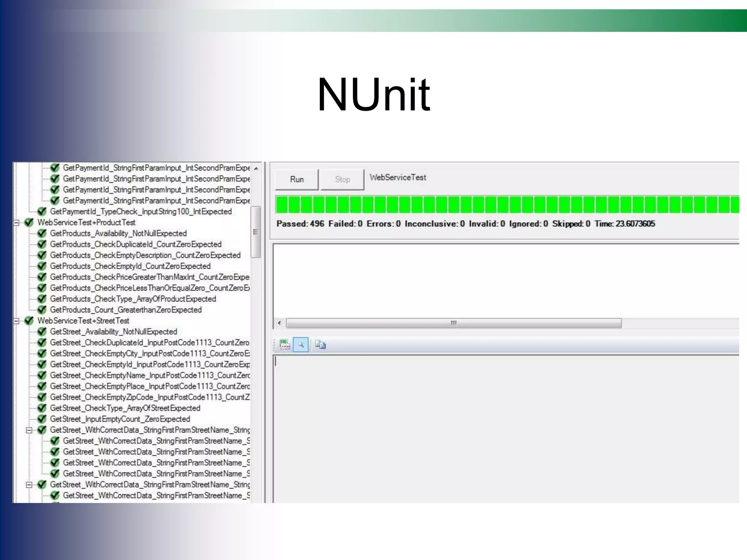Click green check icon beside GetProducts_Count_GreaterthanZeroExpected
This screenshot has height=560, width=747.
coord(42,310)
